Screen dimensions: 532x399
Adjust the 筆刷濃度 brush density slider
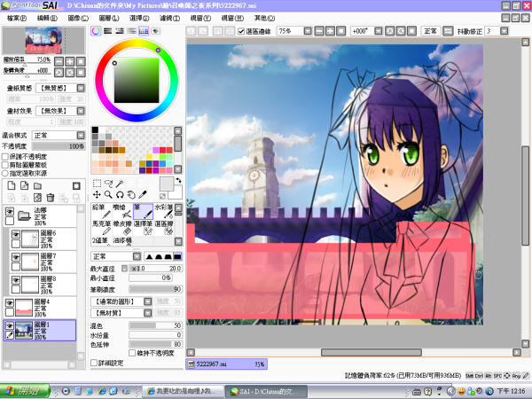155,289
